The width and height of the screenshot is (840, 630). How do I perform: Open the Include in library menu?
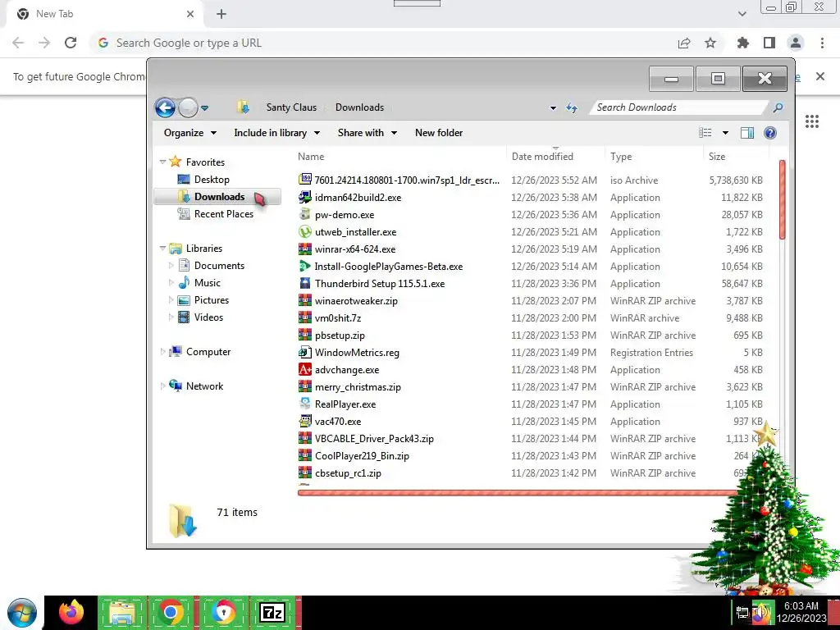point(276,133)
